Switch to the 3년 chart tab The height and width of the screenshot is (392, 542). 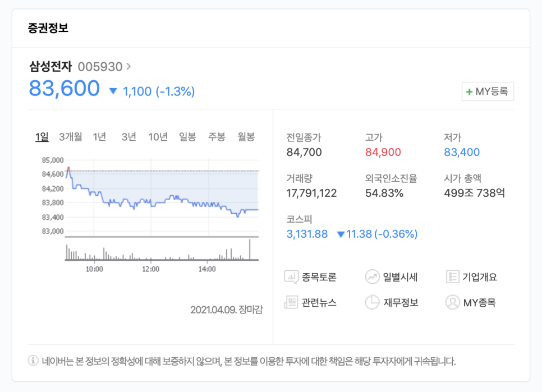128,137
